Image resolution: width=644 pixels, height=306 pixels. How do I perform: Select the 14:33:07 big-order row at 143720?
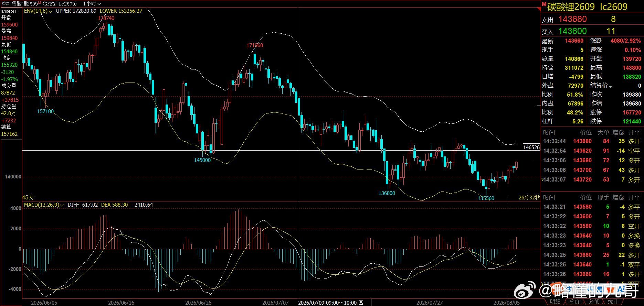click(x=592, y=180)
